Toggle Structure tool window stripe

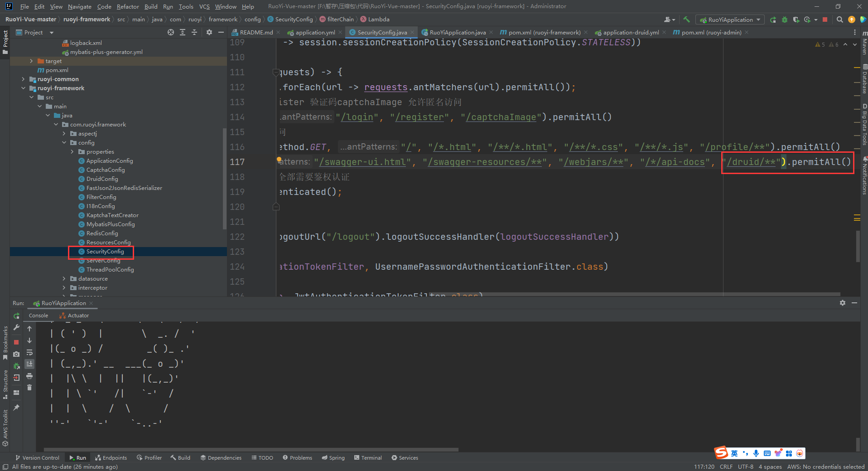coord(5,384)
